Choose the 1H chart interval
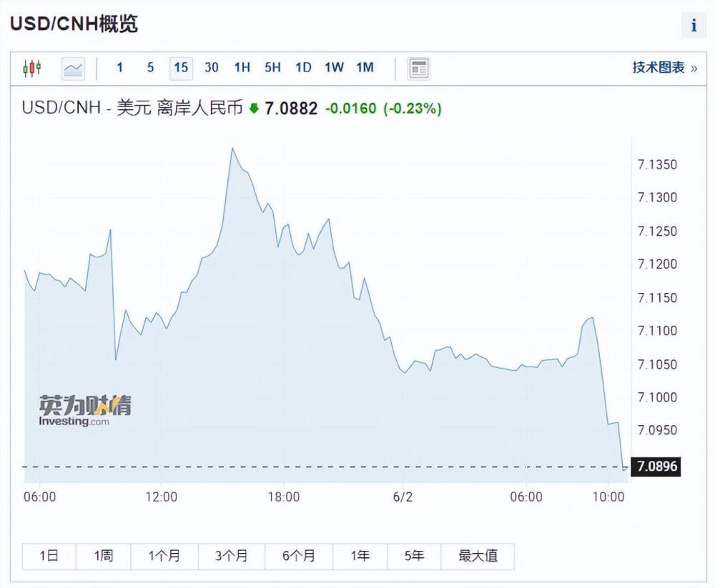Screen dimensions: 715x588 tap(242, 68)
